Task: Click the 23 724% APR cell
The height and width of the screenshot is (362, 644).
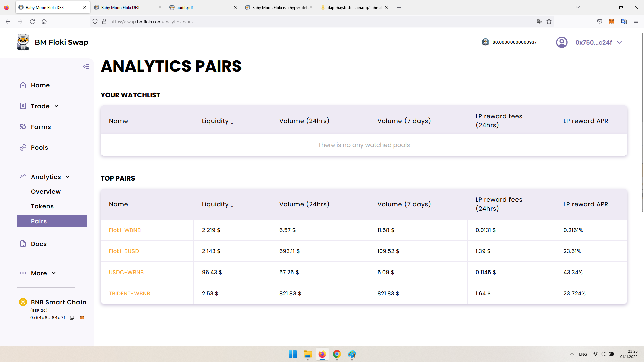Action: pos(591,294)
